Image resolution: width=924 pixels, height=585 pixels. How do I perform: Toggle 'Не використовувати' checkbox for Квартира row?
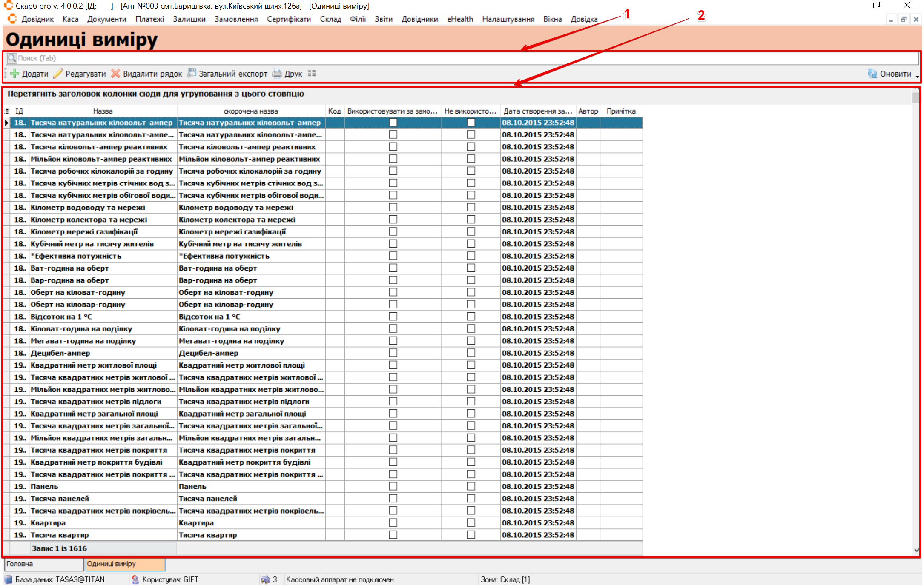(x=471, y=523)
